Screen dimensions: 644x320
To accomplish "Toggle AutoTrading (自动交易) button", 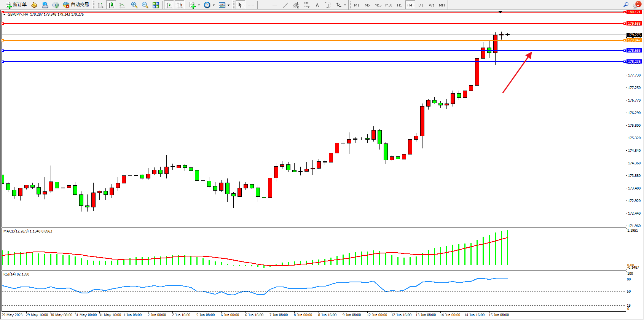I will 76,5.
